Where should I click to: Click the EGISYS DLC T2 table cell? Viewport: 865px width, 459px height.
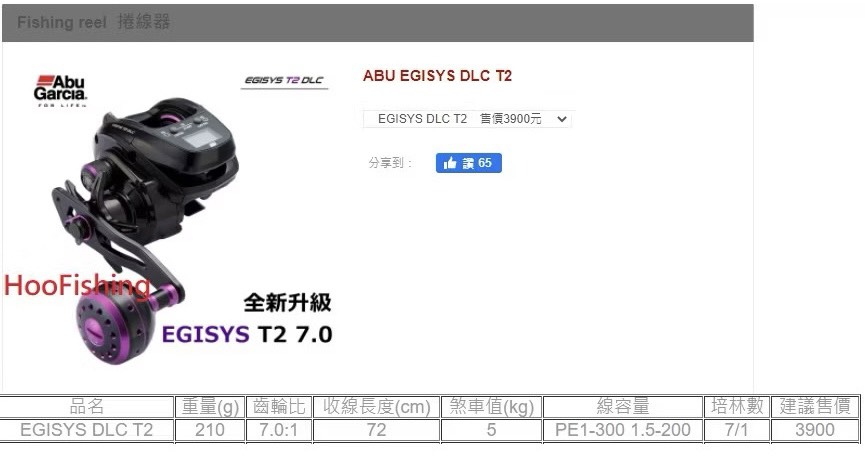pyautogui.click(x=87, y=430)
